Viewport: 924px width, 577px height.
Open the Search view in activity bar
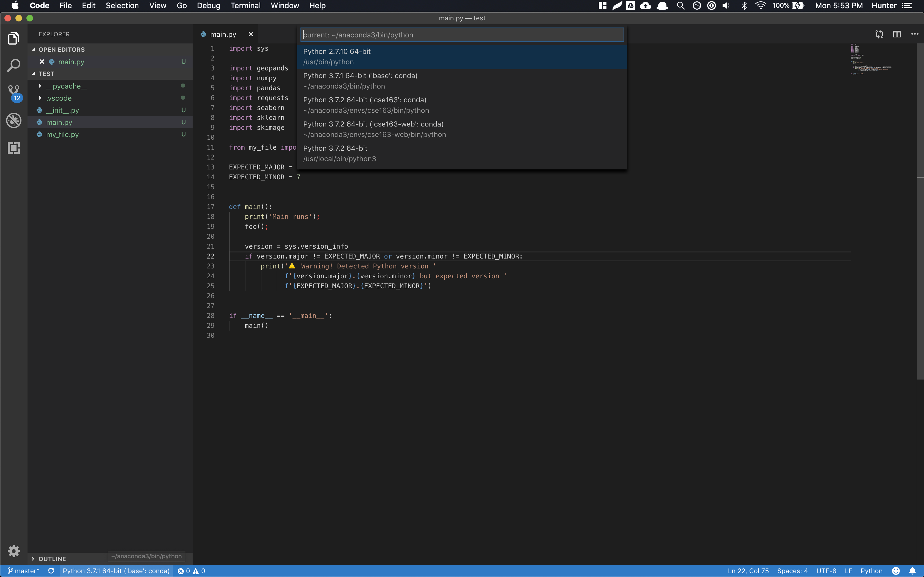click(x=14, y=65)
